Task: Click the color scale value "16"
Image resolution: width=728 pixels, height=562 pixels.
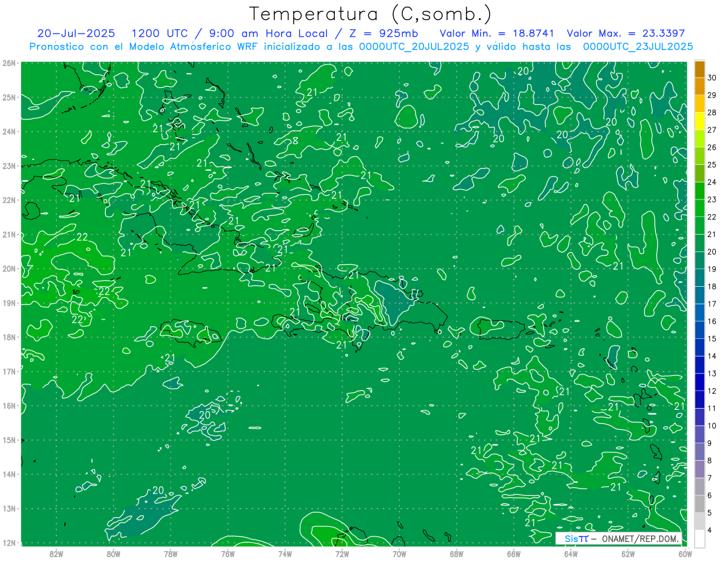Action: [712, 321]
